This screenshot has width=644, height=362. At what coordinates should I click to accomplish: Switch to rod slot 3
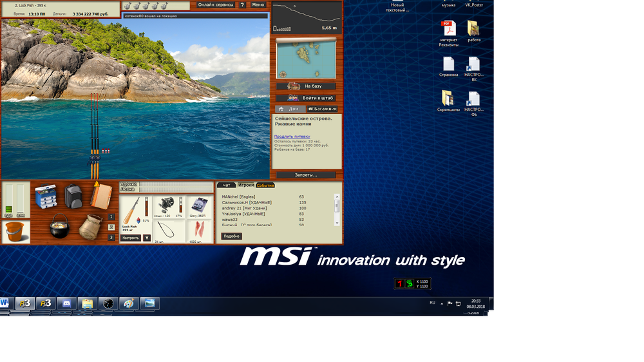point(111,237)
